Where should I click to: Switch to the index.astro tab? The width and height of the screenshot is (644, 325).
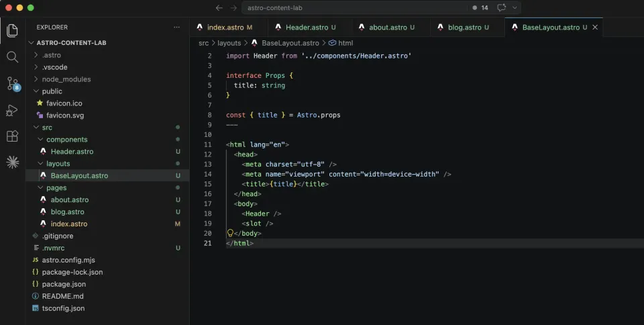[x=229, y=27]
